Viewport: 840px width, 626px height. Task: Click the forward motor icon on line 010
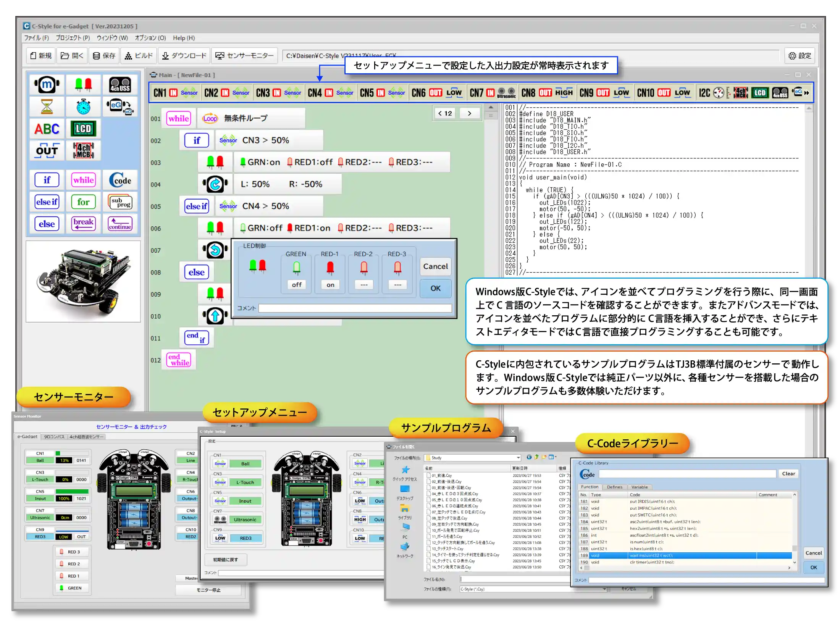click(x=215, y=316)
